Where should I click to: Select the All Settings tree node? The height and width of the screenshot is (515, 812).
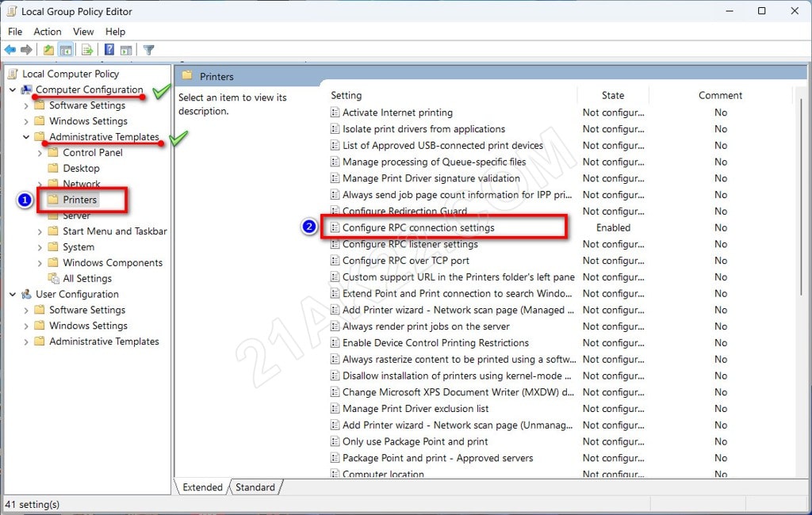87,278
